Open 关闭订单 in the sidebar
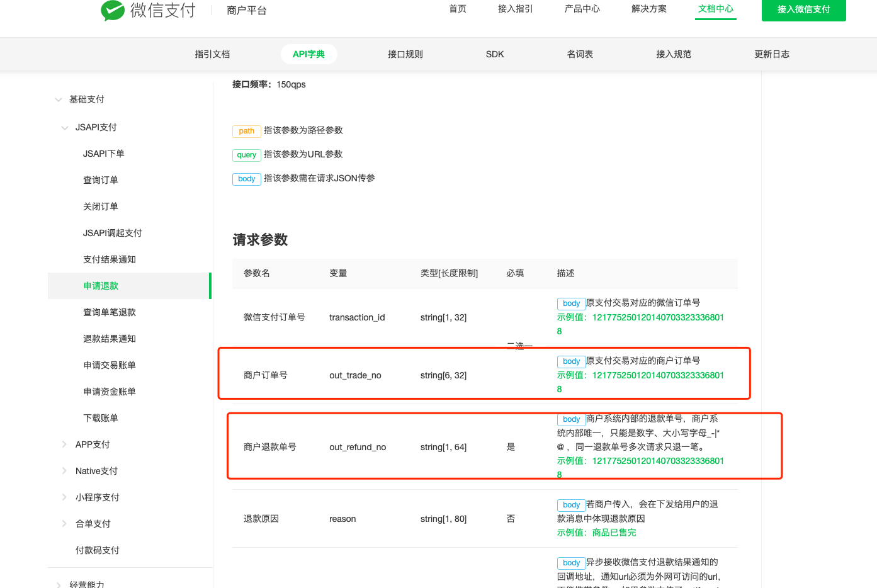The width and height of the screenshot is (877, 588). tap(101, 206)
